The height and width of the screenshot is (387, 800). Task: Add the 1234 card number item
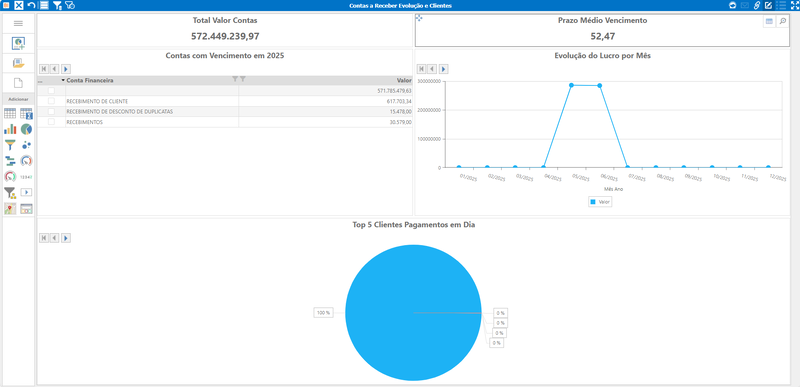(27, 176)
